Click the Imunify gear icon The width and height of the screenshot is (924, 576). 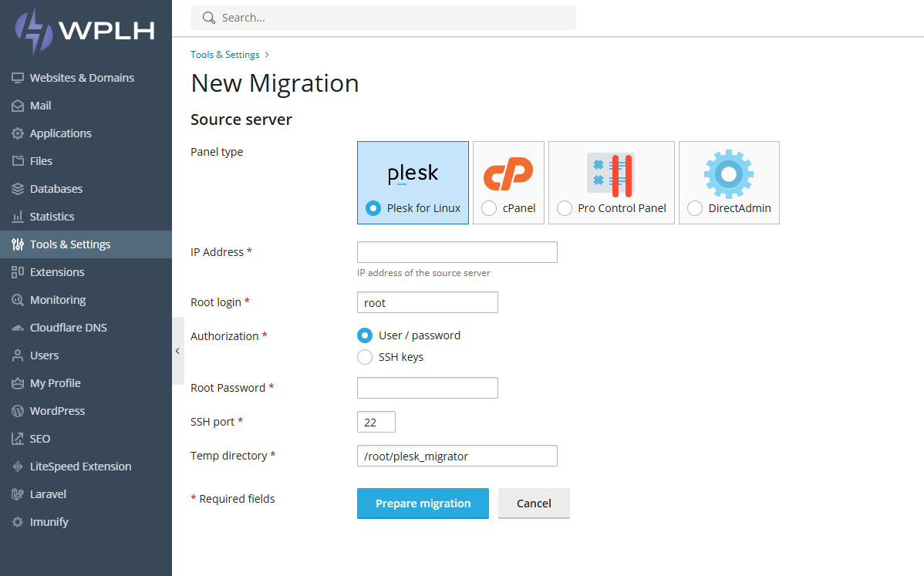point(18,522)
